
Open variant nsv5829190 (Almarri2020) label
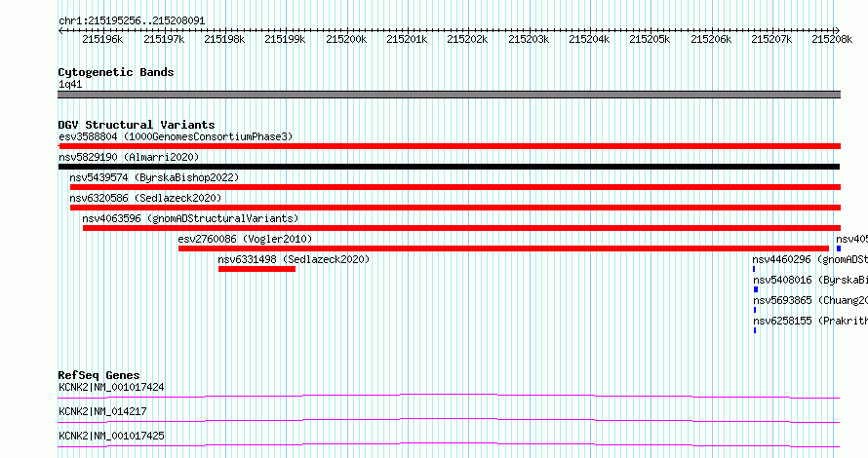tap(129, 157)
